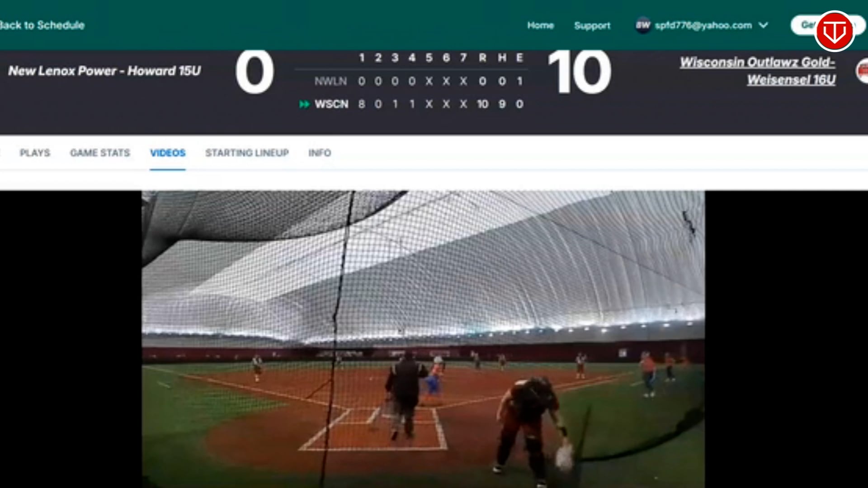Open the Support link

coord(592,25)
